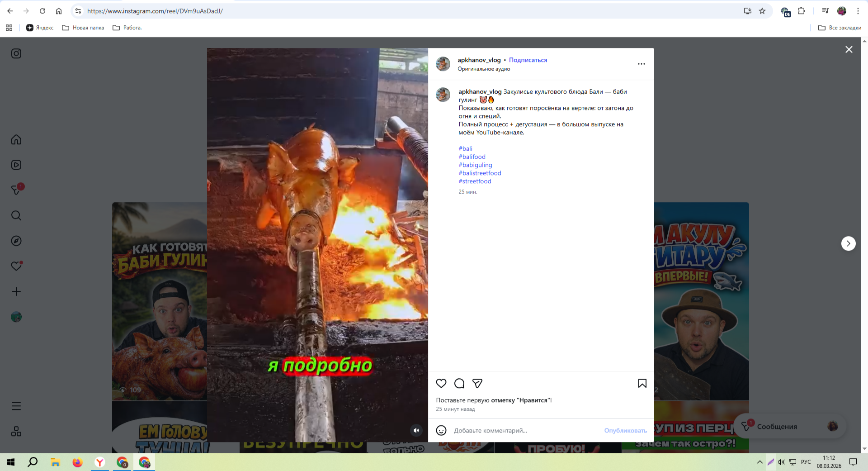868x471 pixels.
Task: Mute the reel audio
Action: pyautogui.click(x=416, y=430)
